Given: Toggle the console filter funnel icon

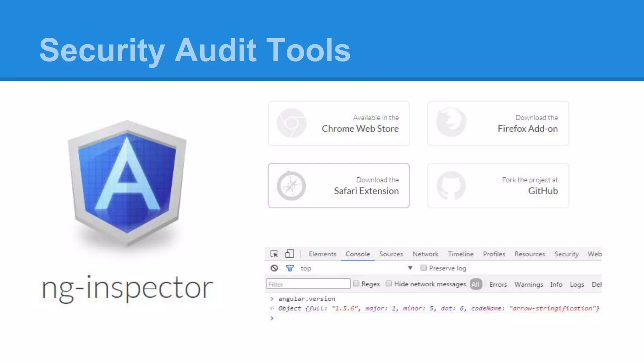Looking at the screenshot, I should click(x=290, y=268).
